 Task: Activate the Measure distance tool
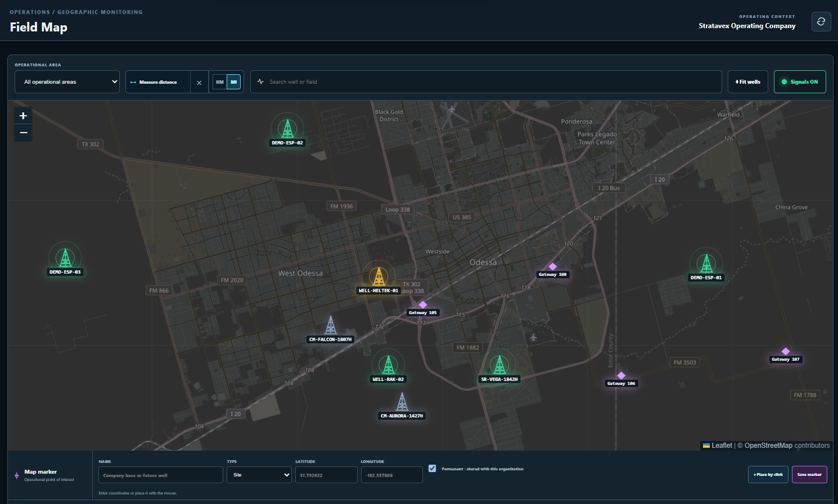click(158, 82)
